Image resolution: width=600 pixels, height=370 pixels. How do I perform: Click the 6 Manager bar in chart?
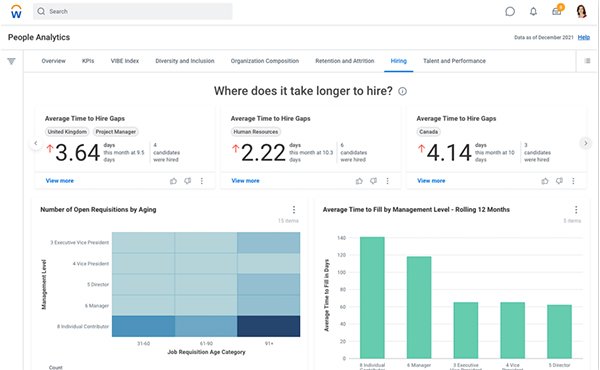[419, 308]
